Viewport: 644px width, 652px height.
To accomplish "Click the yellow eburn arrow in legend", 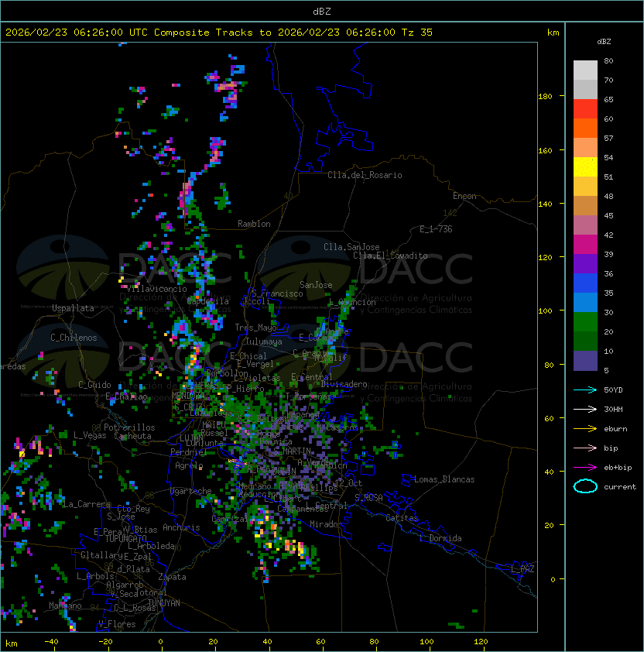I will tap(585, 429).
